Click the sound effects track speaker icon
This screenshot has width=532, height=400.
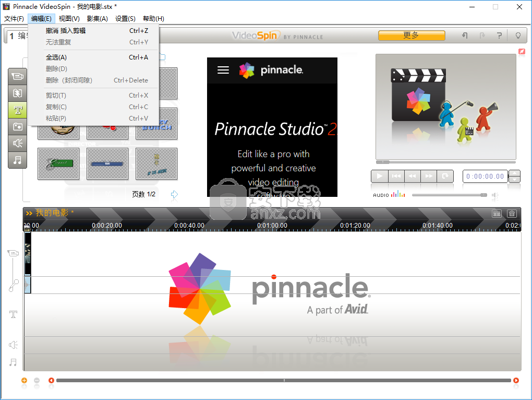(13, 345)
